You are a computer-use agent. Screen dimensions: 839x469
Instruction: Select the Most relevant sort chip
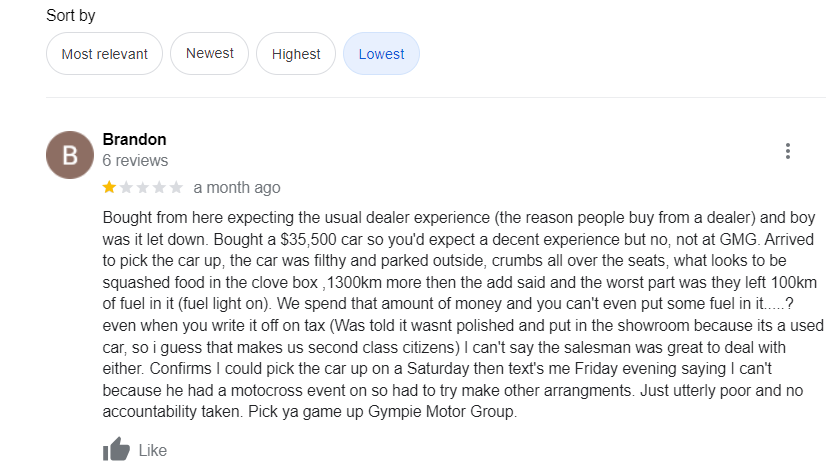tap(104, 54)
